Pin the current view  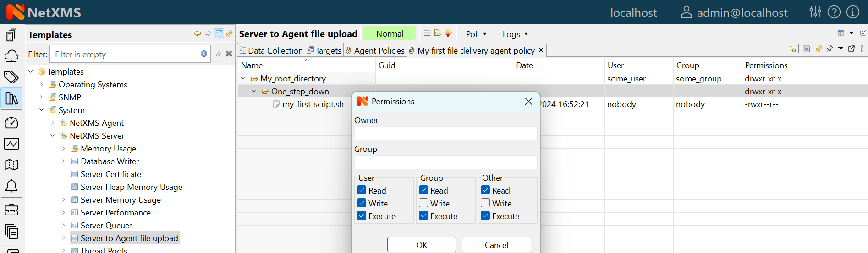pos(830,49)
